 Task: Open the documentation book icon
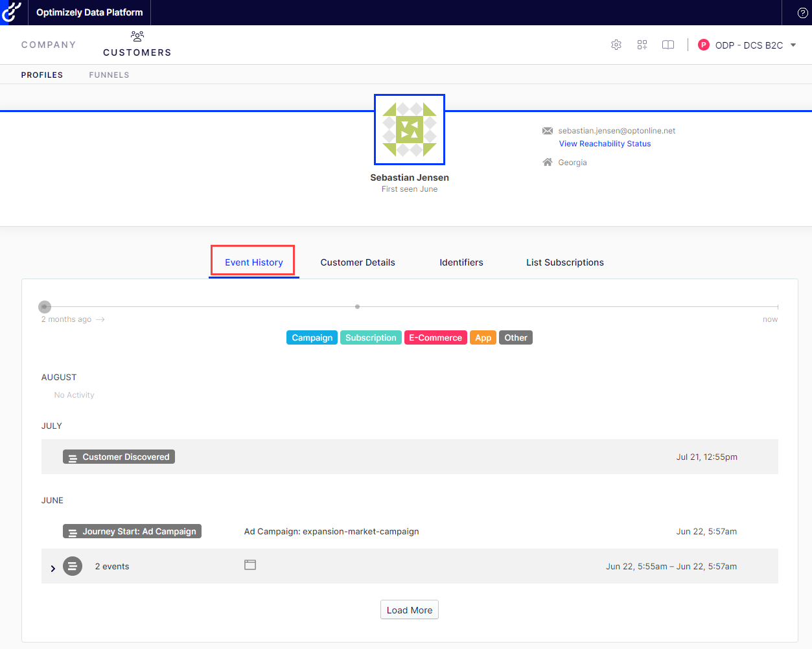[668, 45]
